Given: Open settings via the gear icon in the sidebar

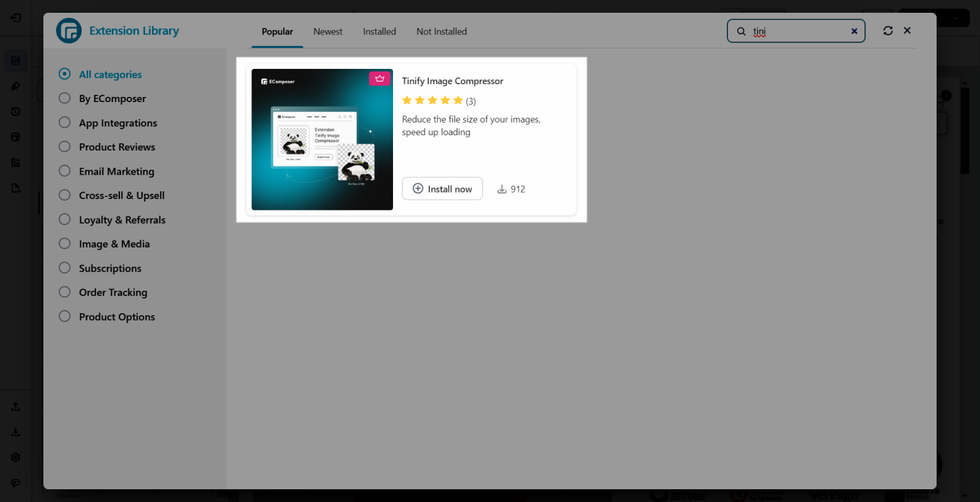Looking at the screenshot, I should pyautogui.click(x=15, y=457).
